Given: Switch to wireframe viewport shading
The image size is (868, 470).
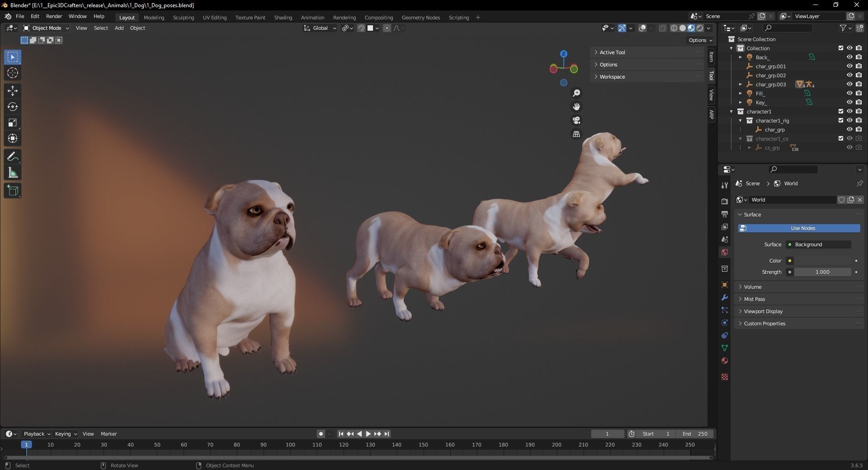Looking at the screenshot, I should (674, 28).
